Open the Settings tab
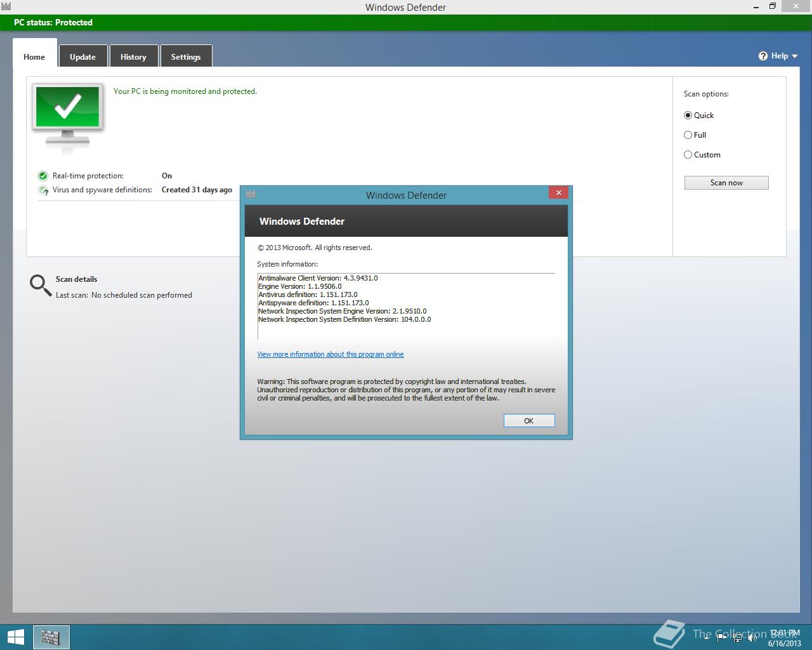Image resolution: width=812 pixels, height=650 pixels. click(186, 56)
